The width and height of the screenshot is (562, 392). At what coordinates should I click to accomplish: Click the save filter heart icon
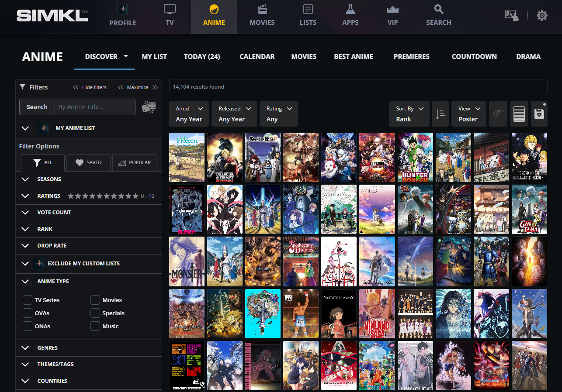pyautogui.click(x=539, y=114)
